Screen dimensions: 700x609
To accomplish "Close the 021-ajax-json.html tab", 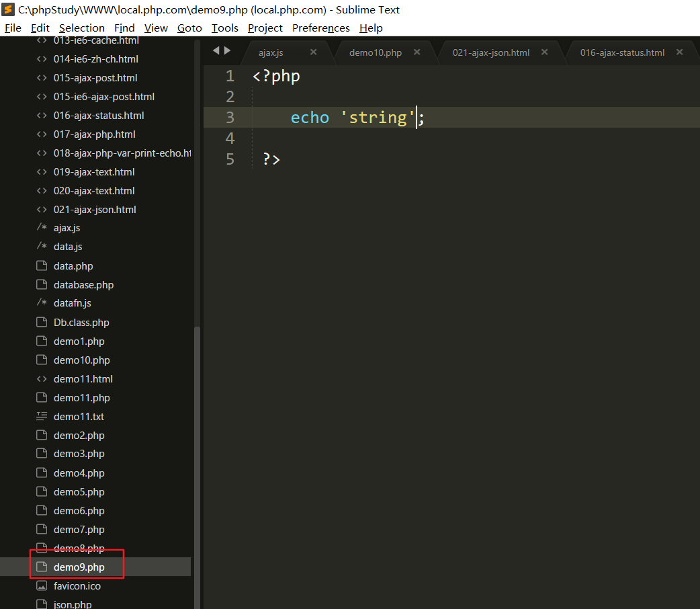I will click(544, 52).
